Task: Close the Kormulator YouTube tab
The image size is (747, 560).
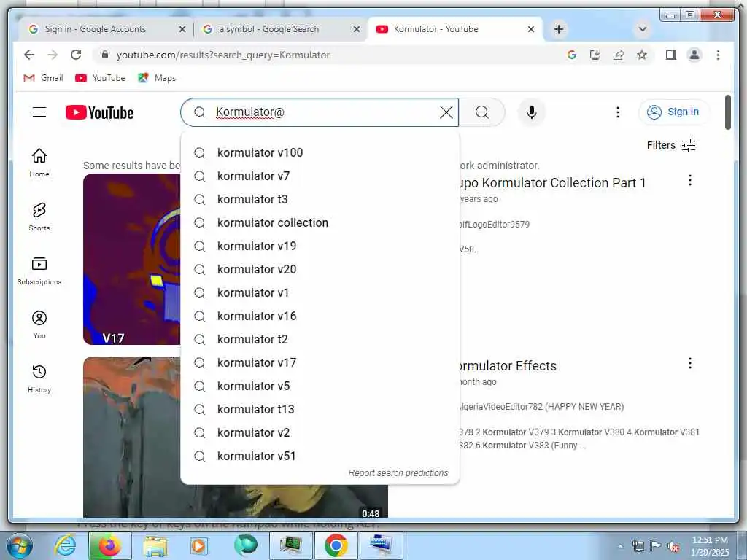Action: [531, 29]
